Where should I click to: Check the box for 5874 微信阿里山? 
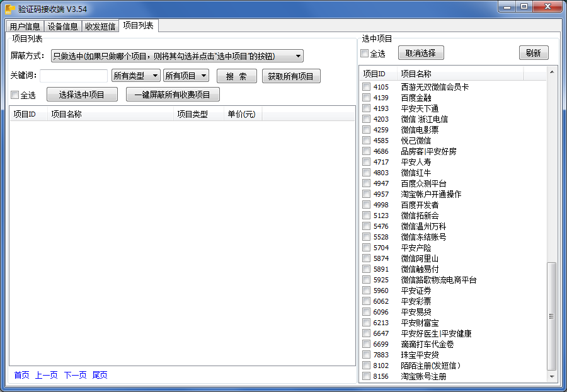point(366,258)
